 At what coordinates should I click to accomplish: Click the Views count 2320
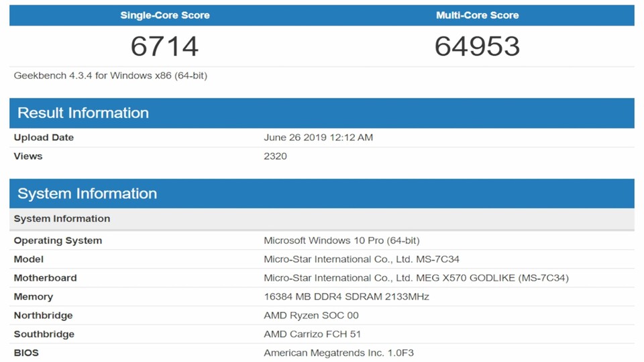tap(275, 156)
